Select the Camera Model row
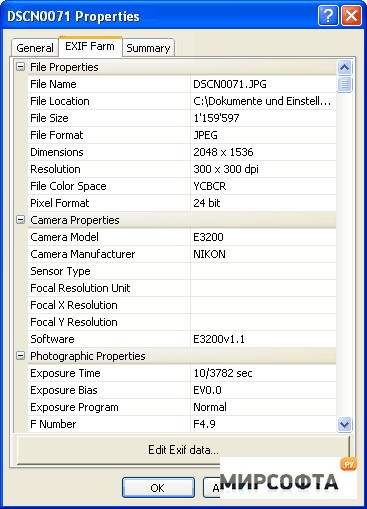 point(182,237)
